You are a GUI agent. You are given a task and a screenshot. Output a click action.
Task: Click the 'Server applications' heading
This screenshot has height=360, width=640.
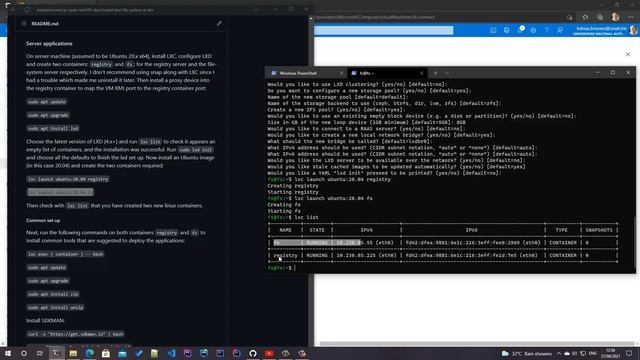coord(49,43)
